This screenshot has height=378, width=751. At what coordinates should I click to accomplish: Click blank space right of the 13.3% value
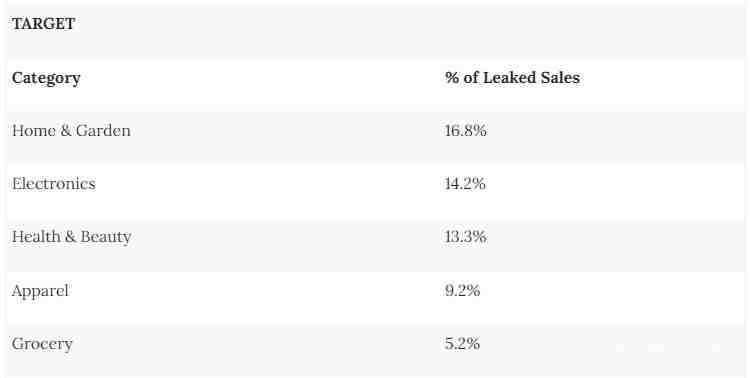615,237
